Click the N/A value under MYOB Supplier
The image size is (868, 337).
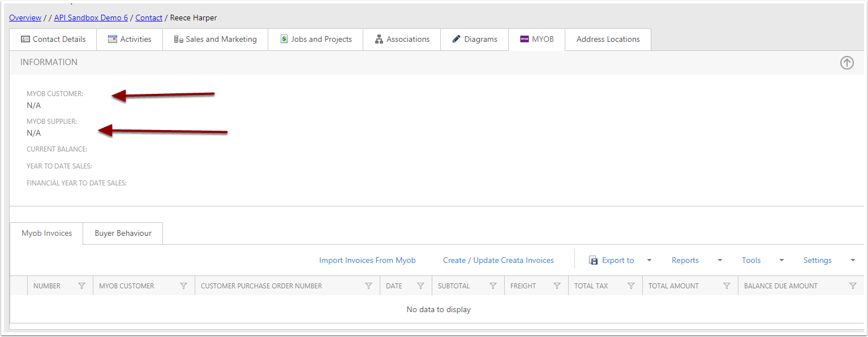tap(33, 133)
